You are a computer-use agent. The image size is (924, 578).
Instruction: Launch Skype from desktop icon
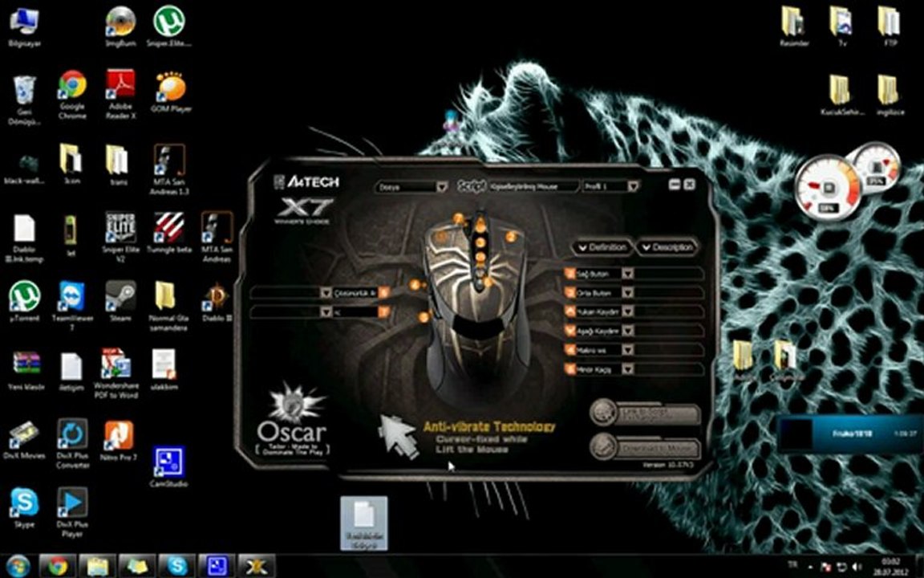pos(24,508)
